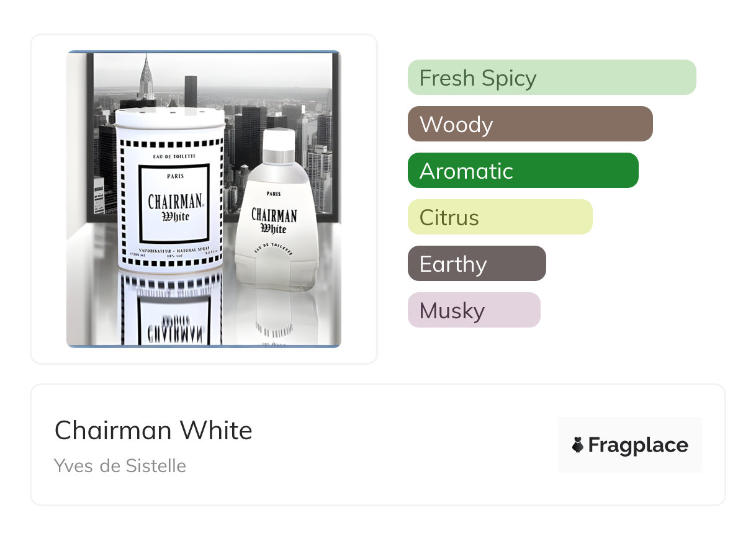This screenshot has height=536, width=756.
Task: Click the skyscrapers right of the bottle
Action: [320, 161]
